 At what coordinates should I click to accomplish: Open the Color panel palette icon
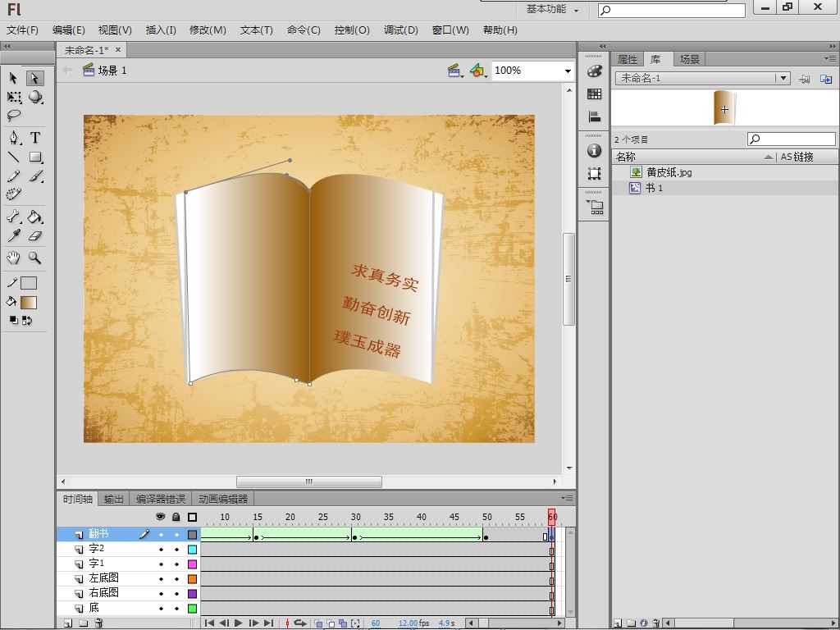[594, 71]
